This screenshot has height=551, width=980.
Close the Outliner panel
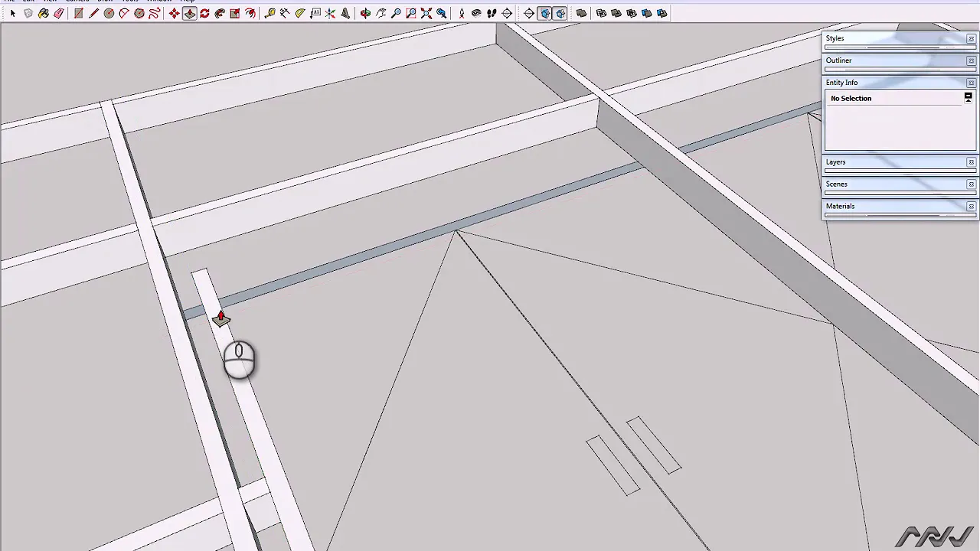(971, 60)
